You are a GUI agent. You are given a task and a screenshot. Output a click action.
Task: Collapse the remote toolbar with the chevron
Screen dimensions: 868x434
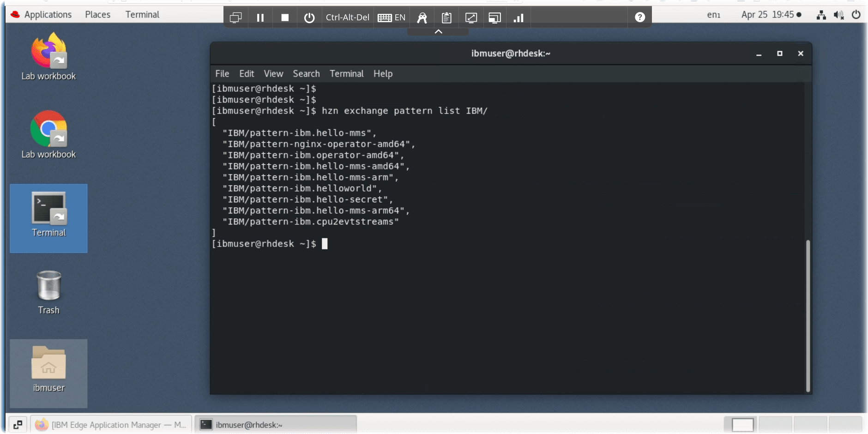(x=439, y=31)
